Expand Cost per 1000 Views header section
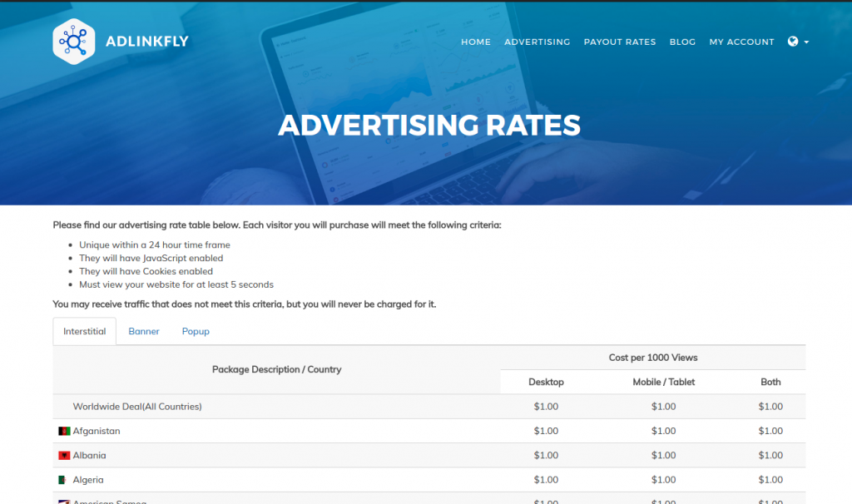Image resolution: width=852 pixels, height=504 pixels. click(652, 357)
